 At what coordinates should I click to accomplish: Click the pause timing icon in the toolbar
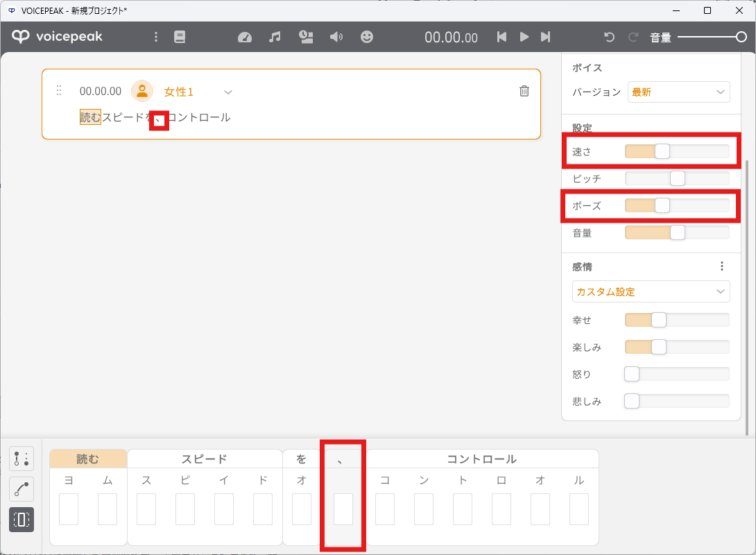(306, 37)
